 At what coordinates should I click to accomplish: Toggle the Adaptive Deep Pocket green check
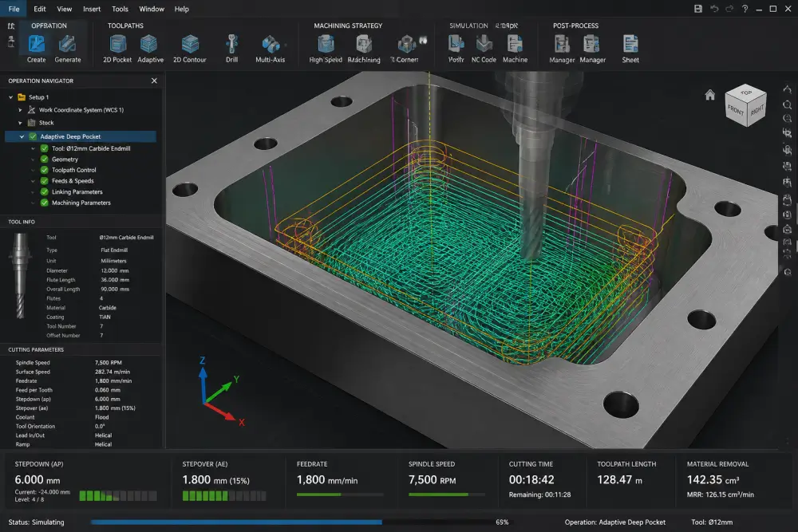(x=33, y=136)
